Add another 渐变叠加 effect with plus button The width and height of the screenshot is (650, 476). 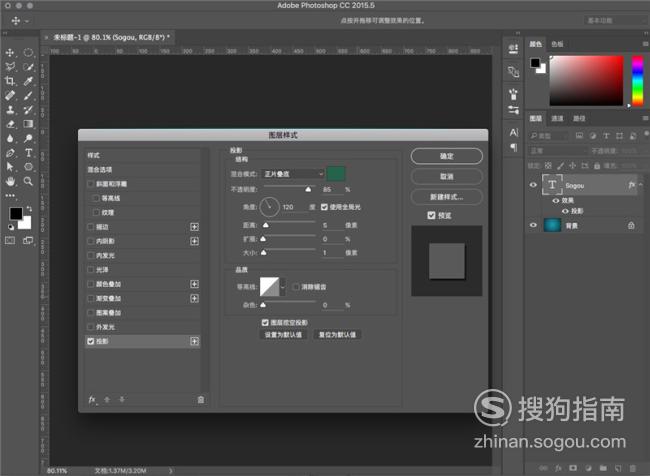pos(194,298)
